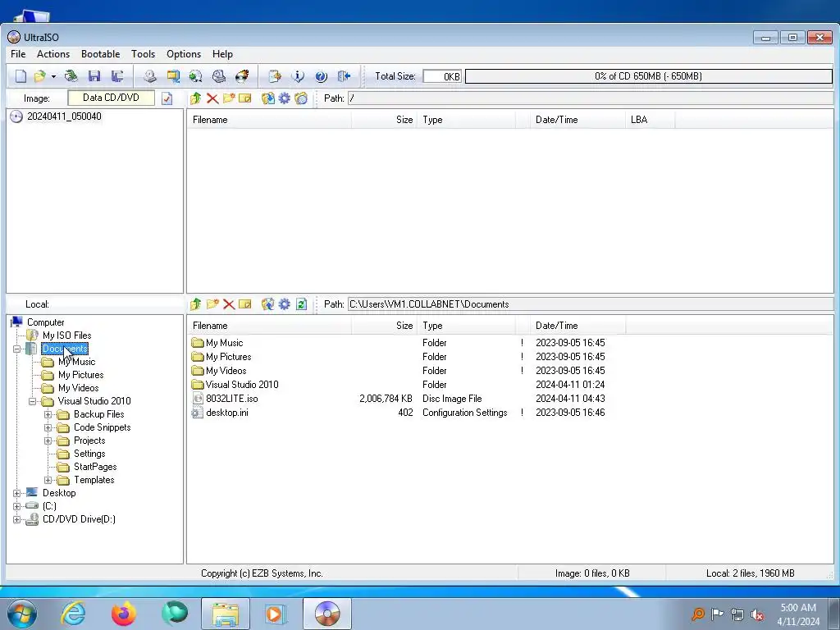Open the Help menu

222,54
